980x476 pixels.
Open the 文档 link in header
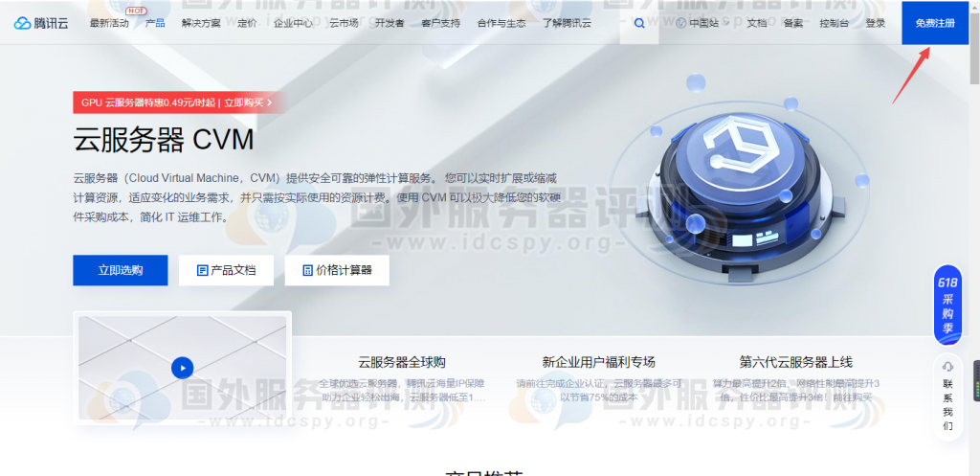pyautogui.click(x=757, y=23)
